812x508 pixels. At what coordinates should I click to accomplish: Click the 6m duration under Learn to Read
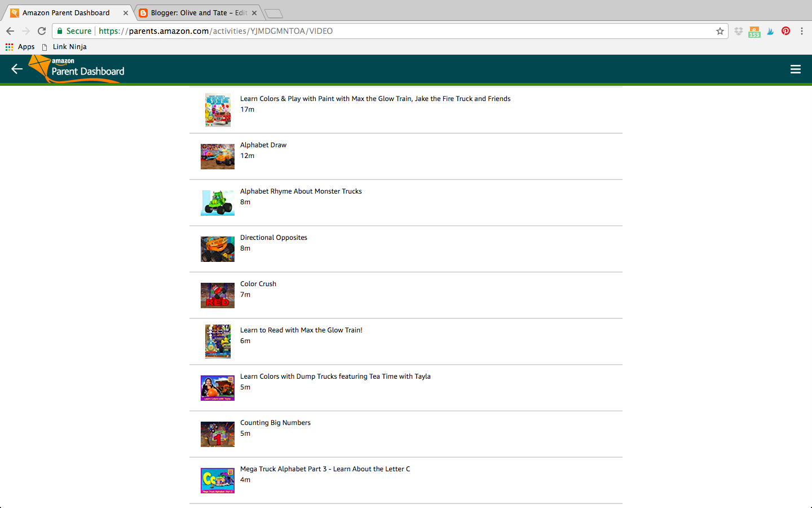click(x=245, y=341)
